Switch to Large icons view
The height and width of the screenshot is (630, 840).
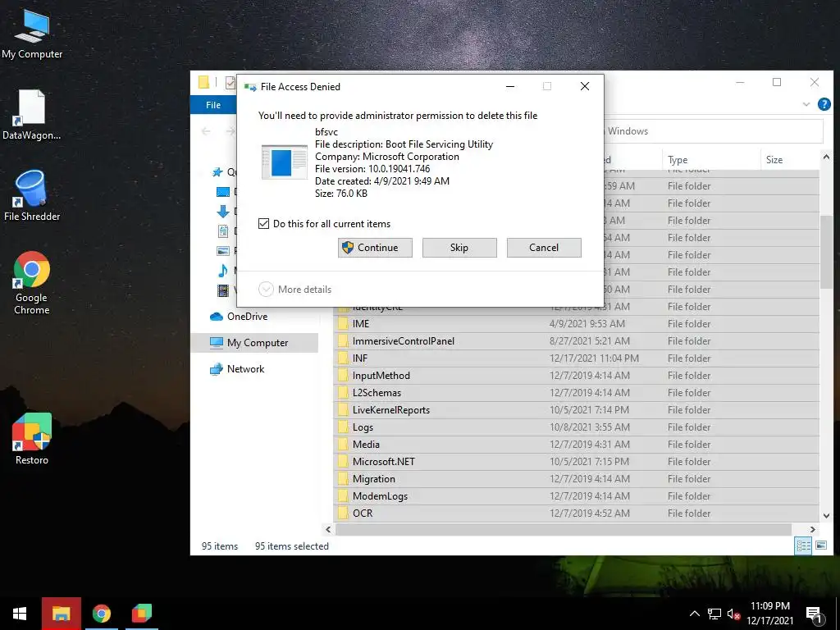pos(820,546)
